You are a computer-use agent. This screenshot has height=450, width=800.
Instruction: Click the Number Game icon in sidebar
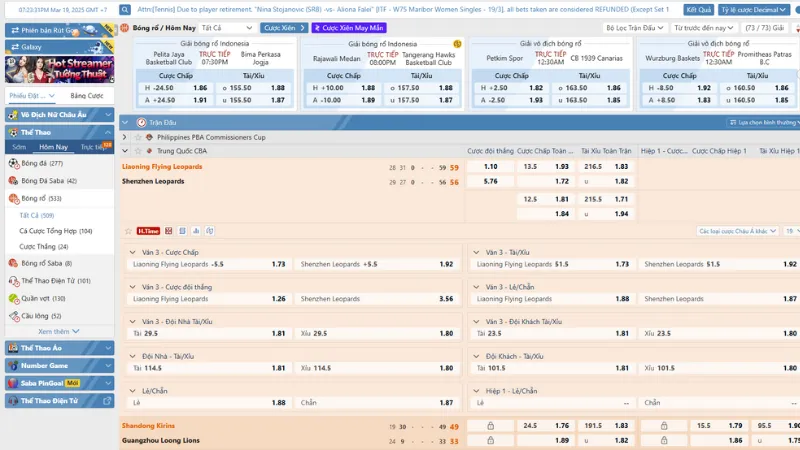pyautogui.click(x=13, y=365)
